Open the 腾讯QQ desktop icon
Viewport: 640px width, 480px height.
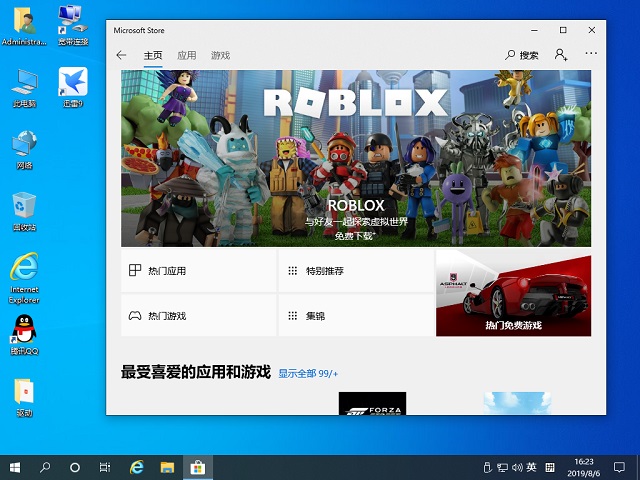click(x=24, y=332)
